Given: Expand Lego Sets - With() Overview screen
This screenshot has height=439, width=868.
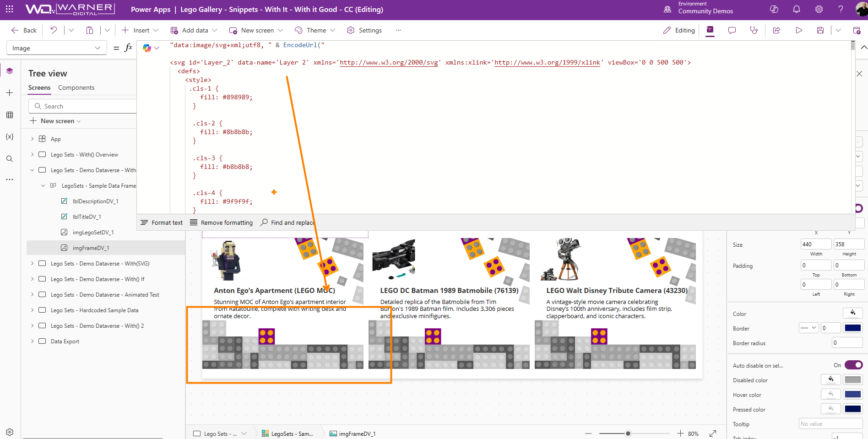Looking at the screenshot, I should click(32, 154).
